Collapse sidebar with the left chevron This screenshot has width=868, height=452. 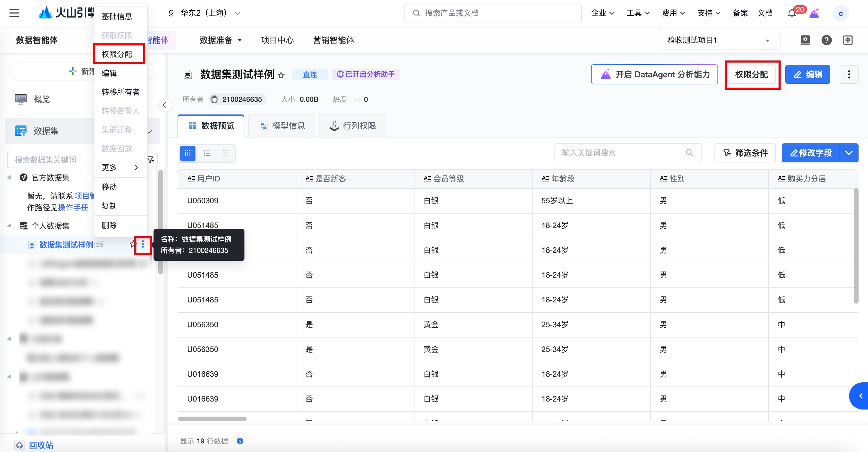pos(164,105)
